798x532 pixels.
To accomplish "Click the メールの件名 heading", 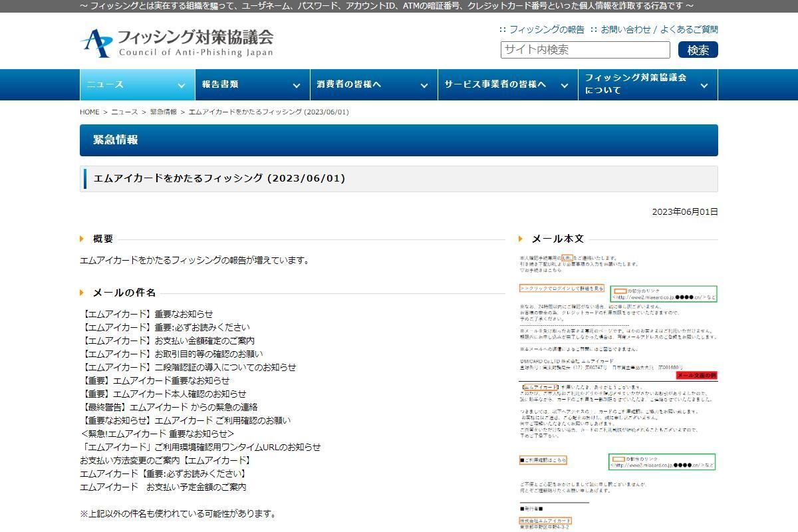I will point(124,293).
